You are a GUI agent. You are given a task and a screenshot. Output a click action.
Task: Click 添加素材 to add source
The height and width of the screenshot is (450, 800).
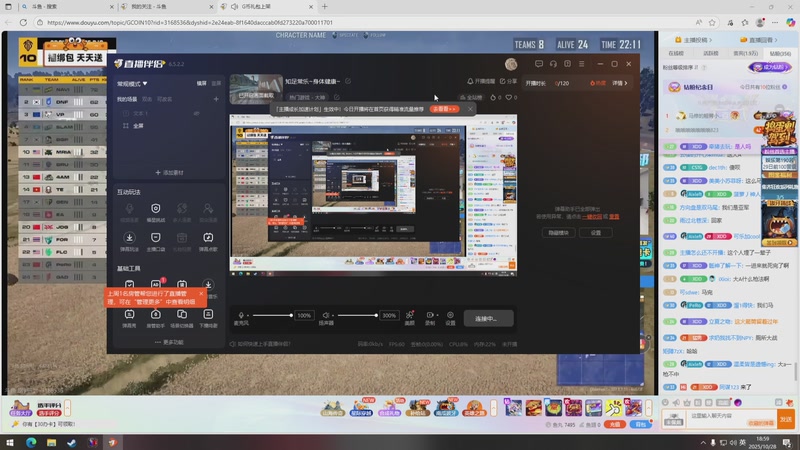click(169, 172)
